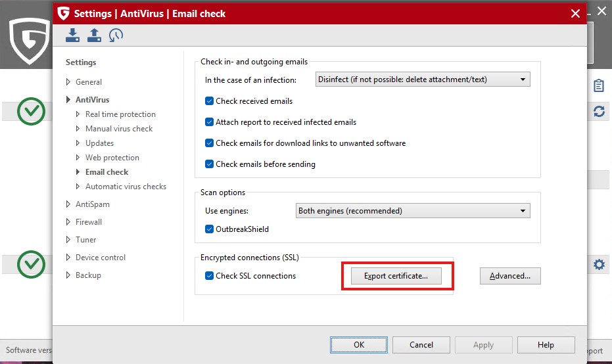
Task: Click the Help button
Action: tap(546, 345)
